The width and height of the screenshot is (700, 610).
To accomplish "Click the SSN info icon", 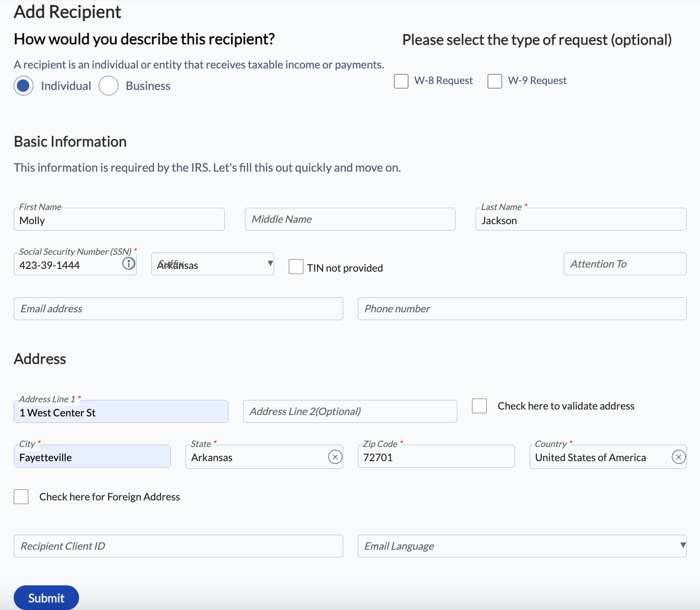I will pyautogui.click(x=129, y=263).
